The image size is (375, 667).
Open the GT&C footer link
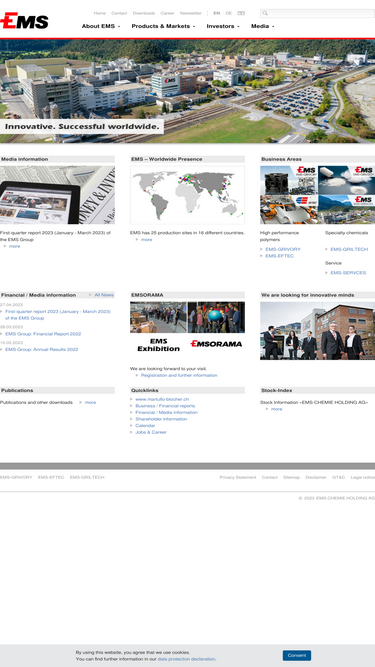point(338,477)
